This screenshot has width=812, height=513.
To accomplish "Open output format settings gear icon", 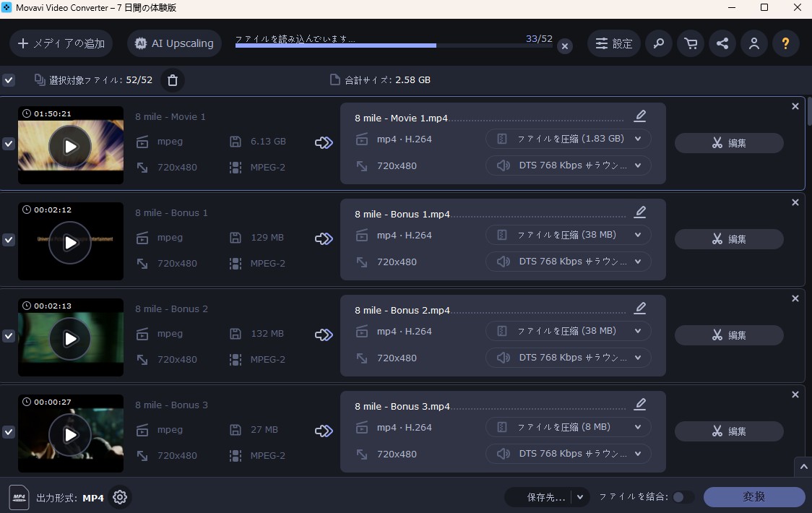I will pyautogui.click(x=120, y=497).
